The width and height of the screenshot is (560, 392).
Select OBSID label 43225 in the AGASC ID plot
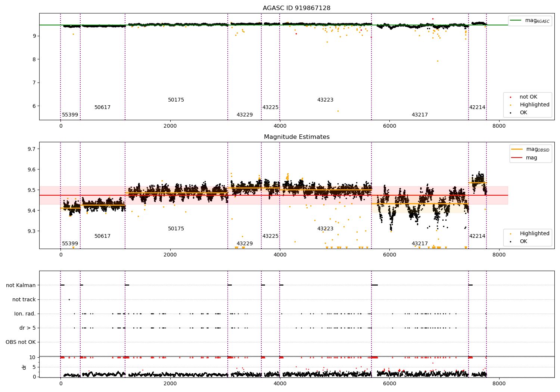(270, 108)
